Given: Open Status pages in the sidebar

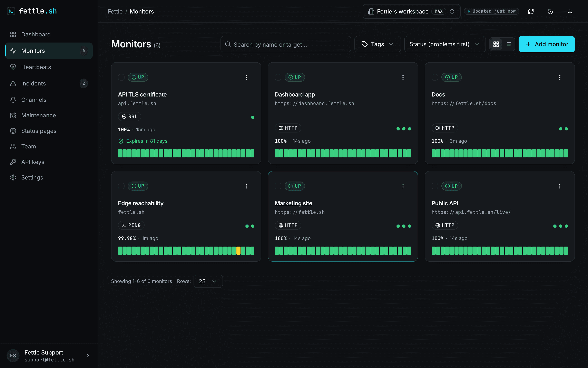Looking at the screenshot, I should 49,131.
